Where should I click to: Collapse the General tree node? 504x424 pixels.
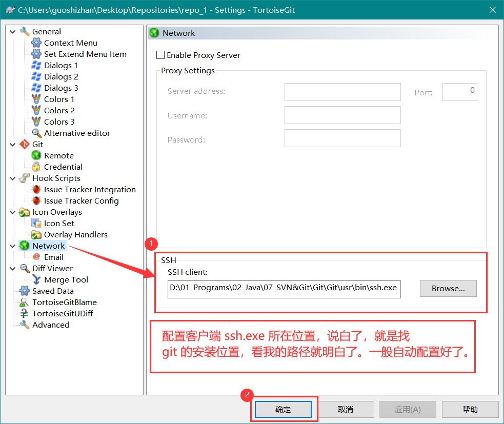coord(13,32)
